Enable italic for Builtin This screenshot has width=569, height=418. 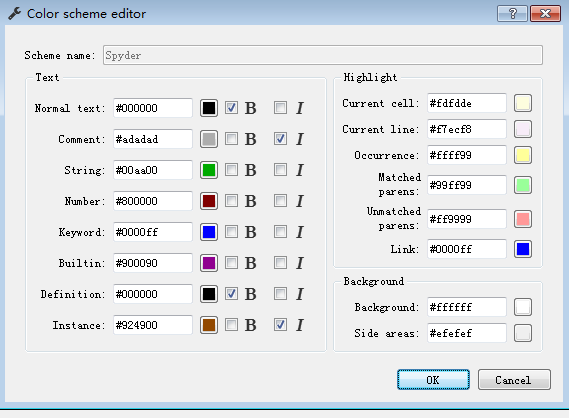(x=280, y=263)
